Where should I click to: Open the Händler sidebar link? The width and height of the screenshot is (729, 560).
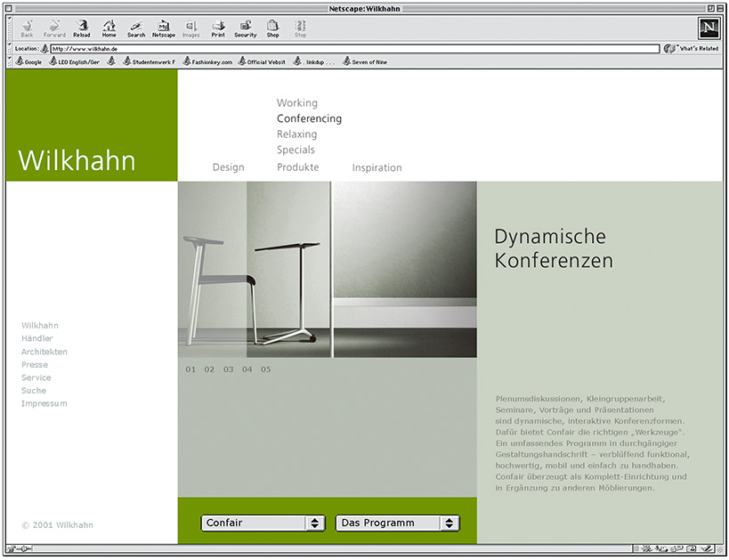(37, 338)
